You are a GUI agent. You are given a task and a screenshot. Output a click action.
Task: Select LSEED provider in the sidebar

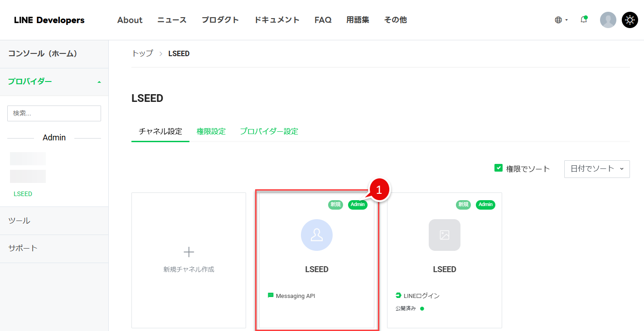pyautogui.click(x=23, y=194)
